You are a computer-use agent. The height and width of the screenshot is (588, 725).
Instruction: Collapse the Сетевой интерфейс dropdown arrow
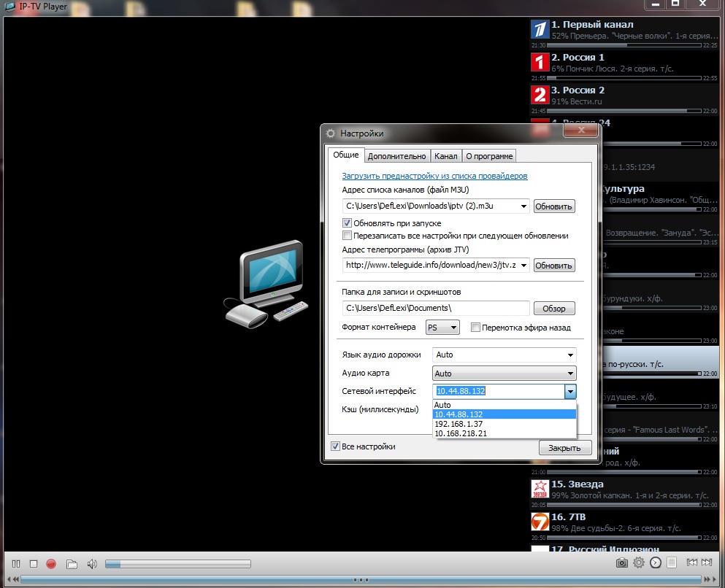570,392
